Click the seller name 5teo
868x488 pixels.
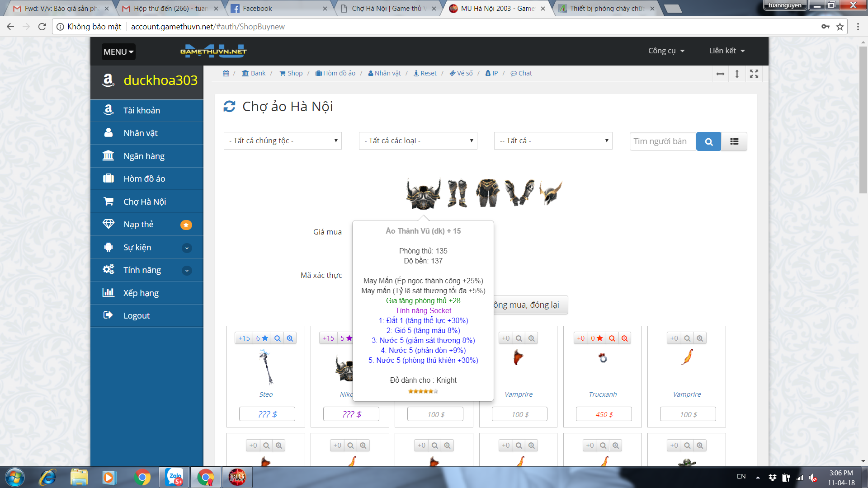(x=266, y=394)
